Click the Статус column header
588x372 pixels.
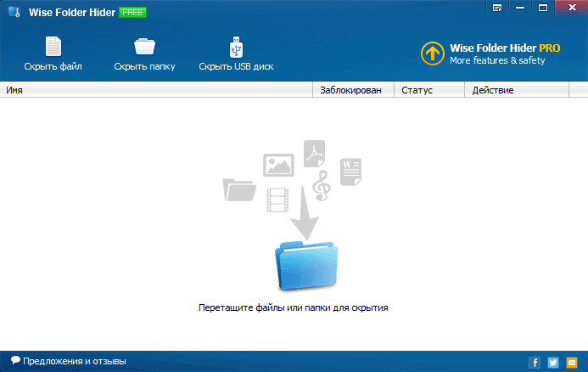pyautogui.click(x=429, y=90)
